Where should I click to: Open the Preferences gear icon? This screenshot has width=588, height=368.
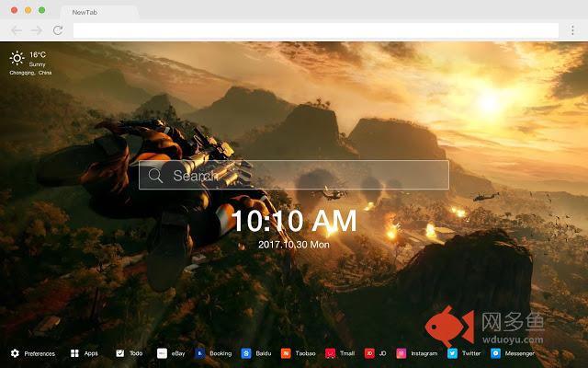15,353
